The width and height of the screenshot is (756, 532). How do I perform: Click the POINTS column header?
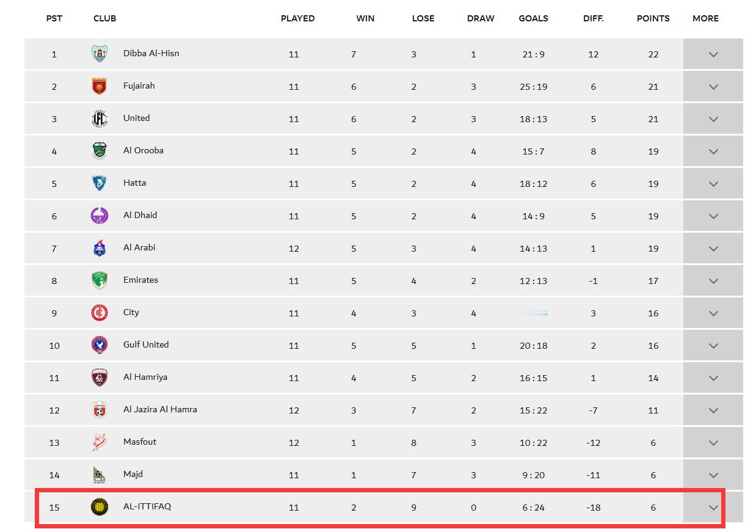pyautogui.click(x=653, y=18)
